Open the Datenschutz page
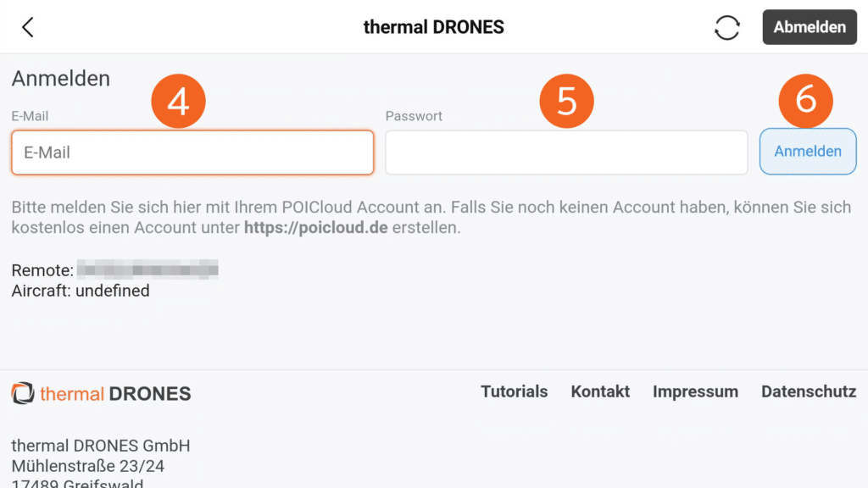Screen dimensions: 868x488 click(x=809, y=391)
